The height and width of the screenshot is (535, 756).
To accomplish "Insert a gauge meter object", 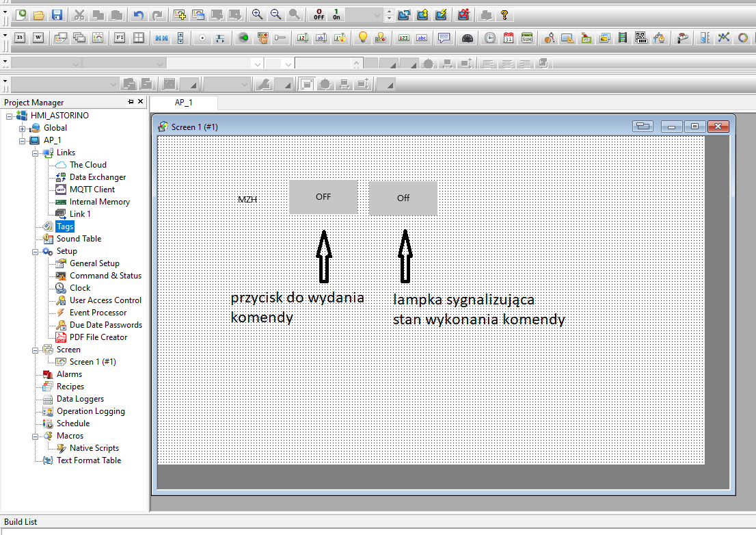I will [467, 38].
